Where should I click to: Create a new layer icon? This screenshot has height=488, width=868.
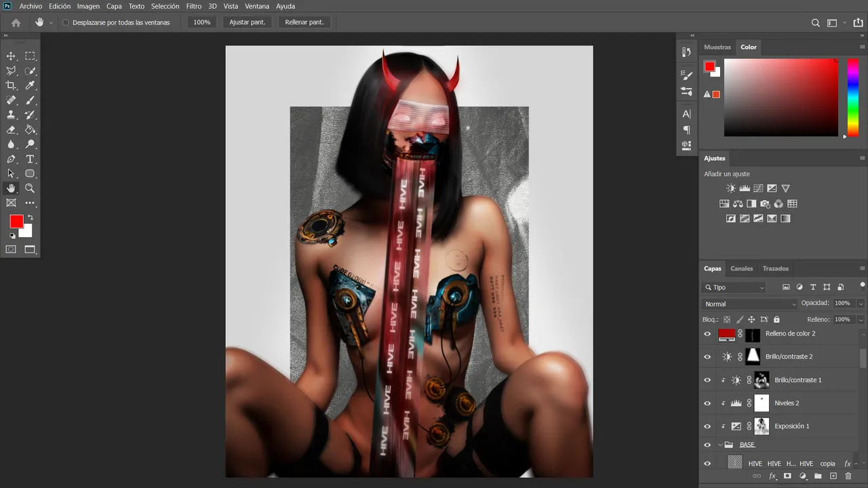point(833,476)
